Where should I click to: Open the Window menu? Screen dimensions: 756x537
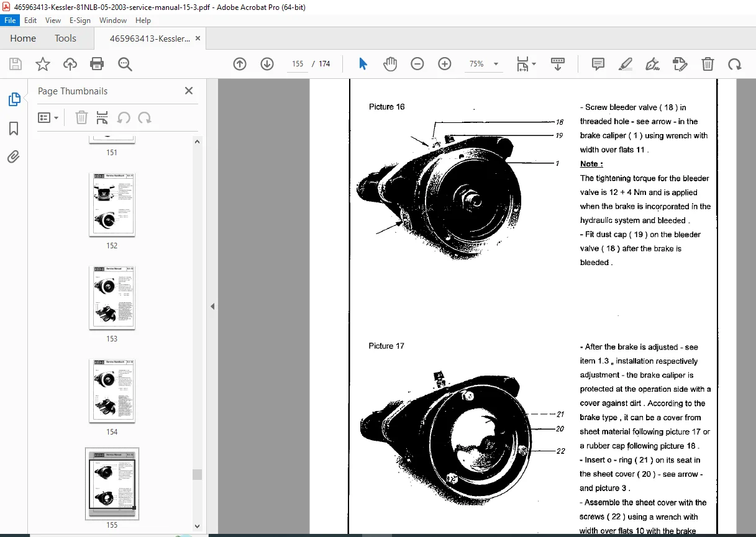tap(113, 20)
